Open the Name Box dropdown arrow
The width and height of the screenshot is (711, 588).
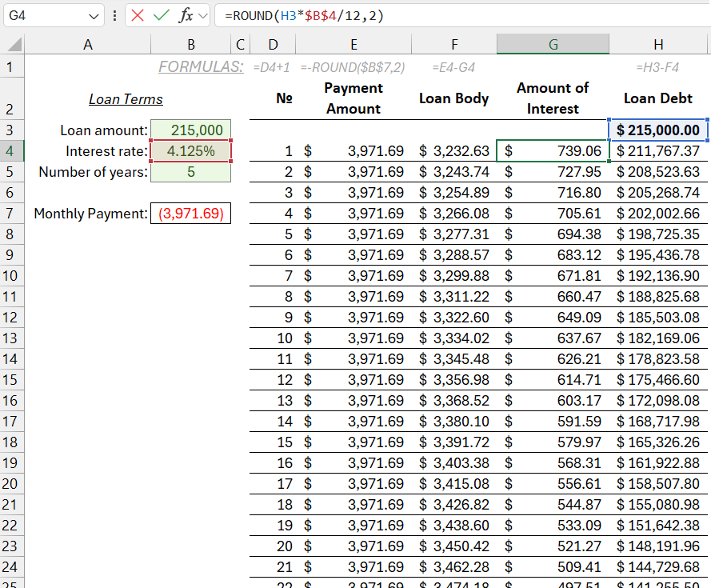(94, 15)
